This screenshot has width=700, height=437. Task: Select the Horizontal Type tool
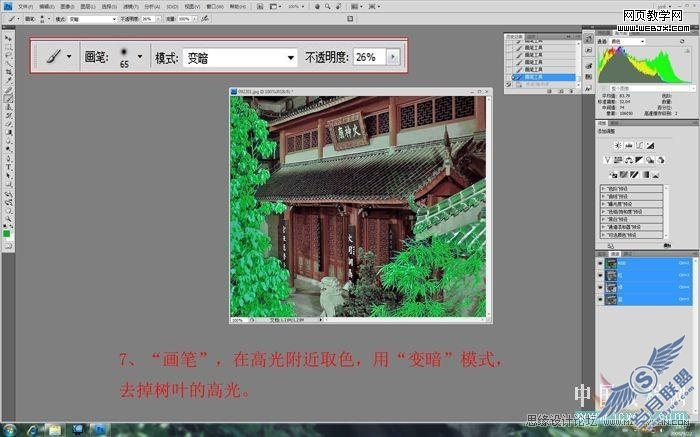8,167
